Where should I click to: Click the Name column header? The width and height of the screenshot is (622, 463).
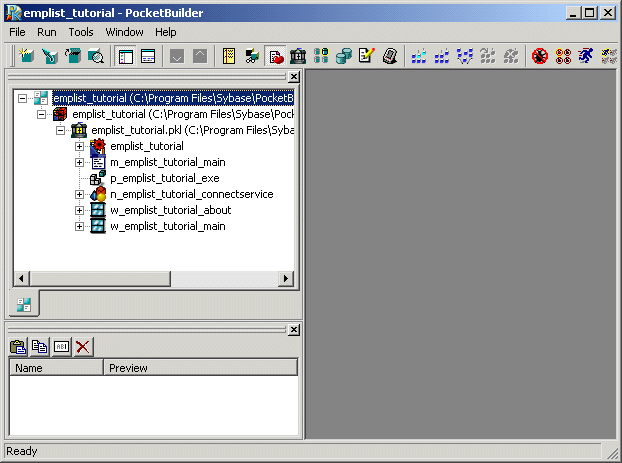click(x=56, y=368)
